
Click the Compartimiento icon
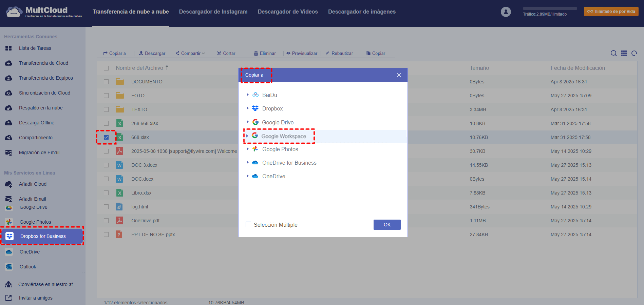coord(8,138)
